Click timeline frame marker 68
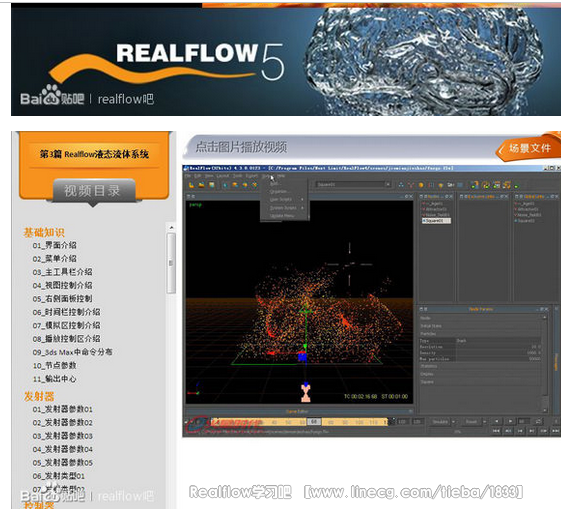 [x=314, y=422]
